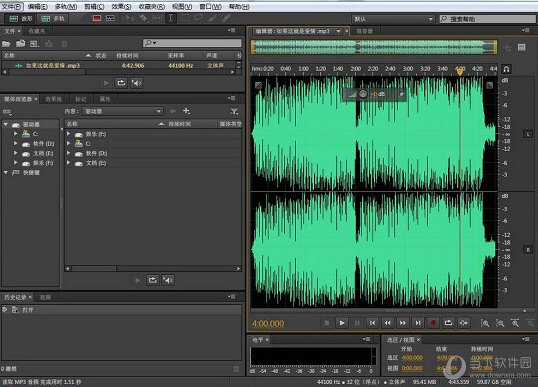
Task: Click Zoom In (amplitude) icon
Action: point(485,323)
